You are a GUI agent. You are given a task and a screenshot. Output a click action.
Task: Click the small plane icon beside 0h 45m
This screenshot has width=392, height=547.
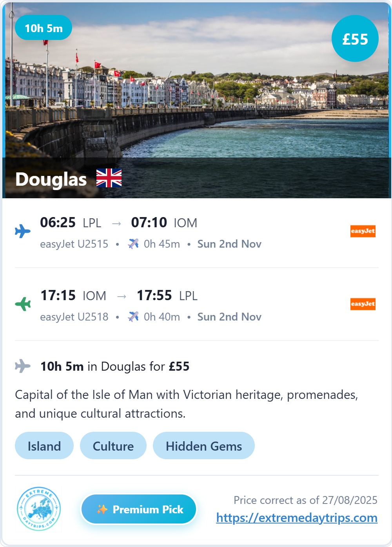tap(133, 244)
